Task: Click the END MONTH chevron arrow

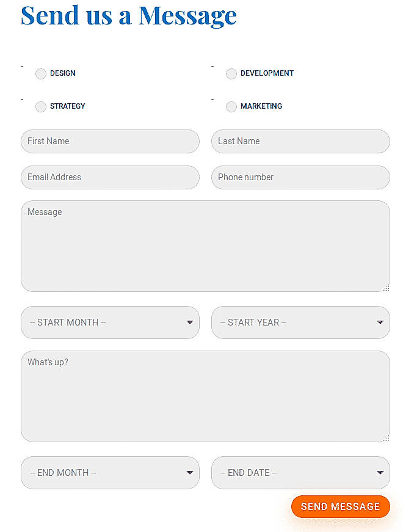Action: pyautogui.click(x=188, y=472)
